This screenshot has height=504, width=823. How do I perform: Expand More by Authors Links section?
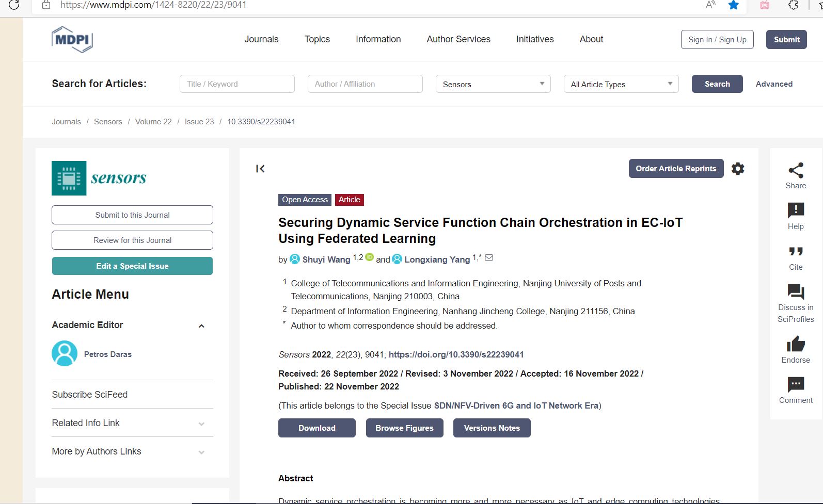(201, 452)
